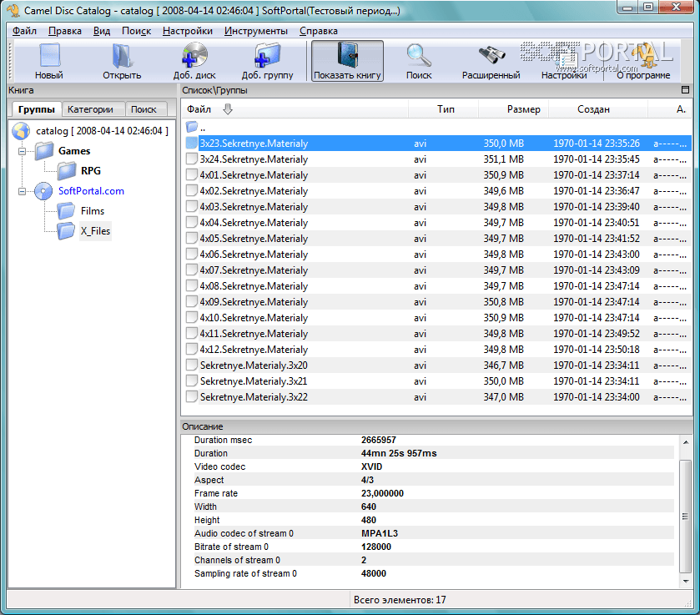Click the Открыть toolbar icon
Image resolution: width=700 pixels, height=615 pixels.
click(x=122, y=55)
